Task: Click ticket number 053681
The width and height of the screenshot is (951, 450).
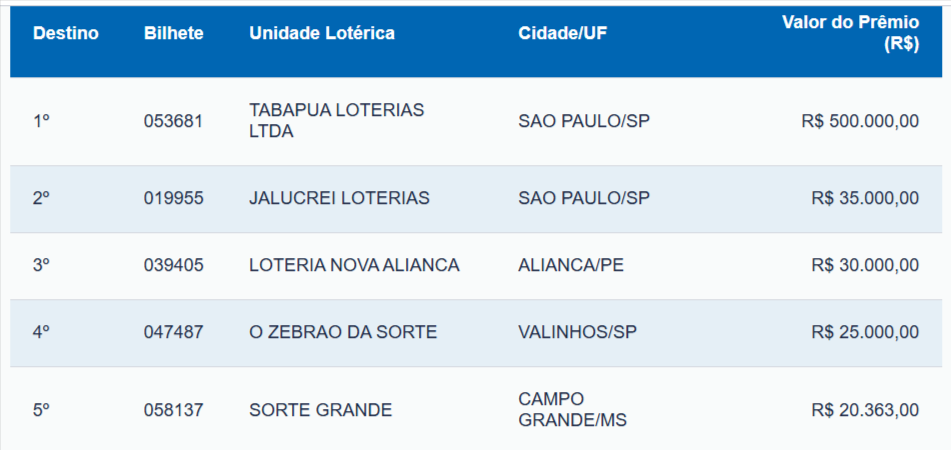Action: click(x=173, y=121)
